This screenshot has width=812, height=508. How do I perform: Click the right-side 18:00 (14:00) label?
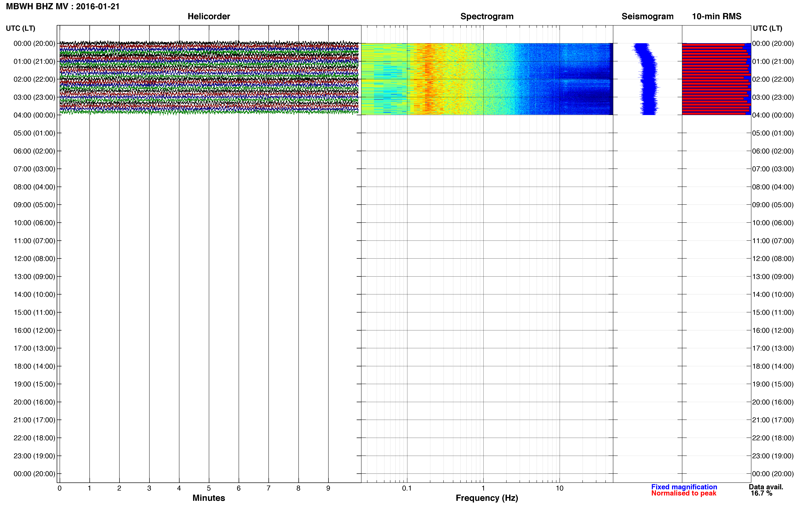click(773, 366)
